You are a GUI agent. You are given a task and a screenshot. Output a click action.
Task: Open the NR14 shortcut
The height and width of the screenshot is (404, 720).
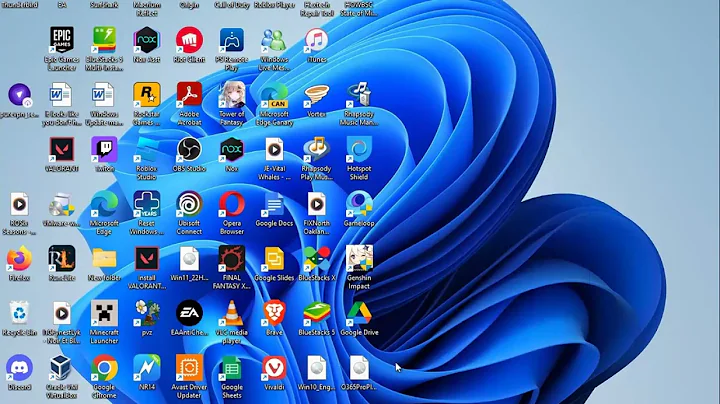[146, 368]
